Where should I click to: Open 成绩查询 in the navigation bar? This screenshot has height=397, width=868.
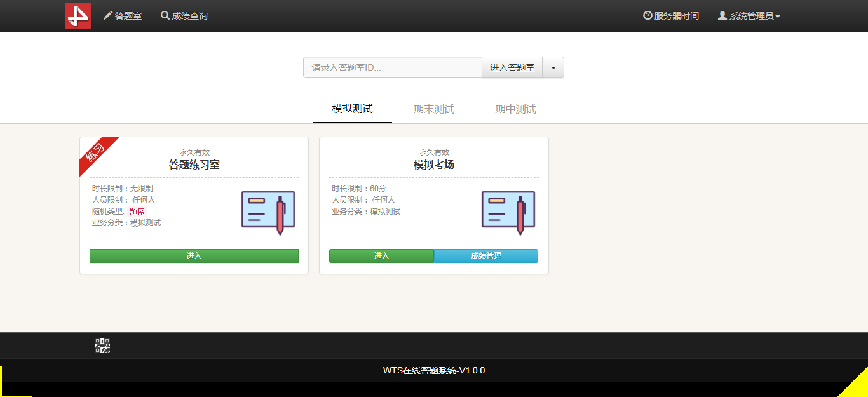pyautogui.click(x=184, y=16)
